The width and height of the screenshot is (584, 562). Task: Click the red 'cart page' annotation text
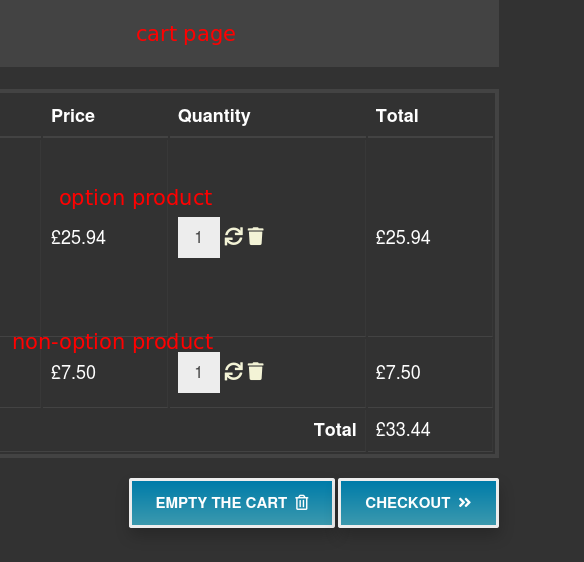[186, 34]
